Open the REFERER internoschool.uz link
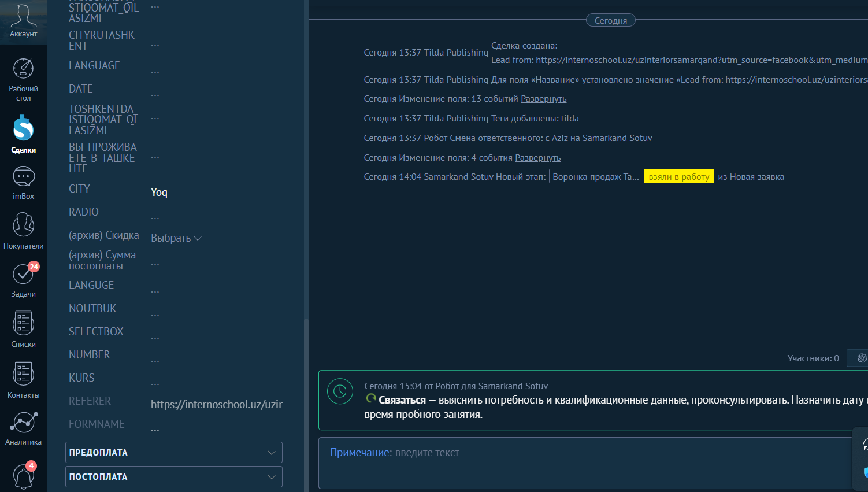 click(x=217, y=405)
